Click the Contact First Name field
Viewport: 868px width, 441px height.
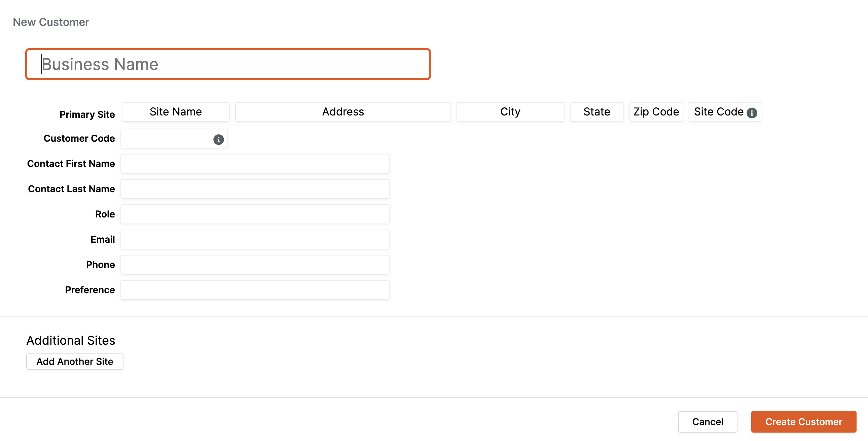(x=255, y=164)
